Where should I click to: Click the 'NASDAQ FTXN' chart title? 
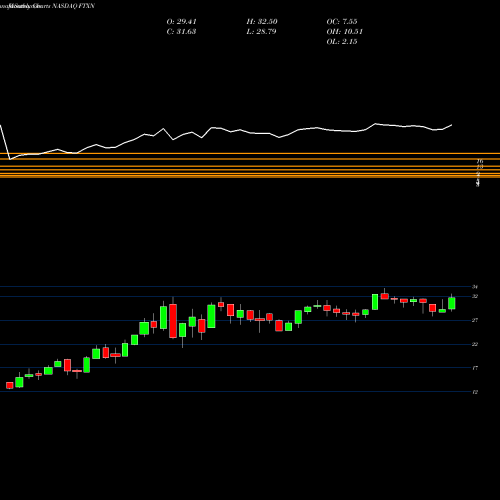coord(73,6)
